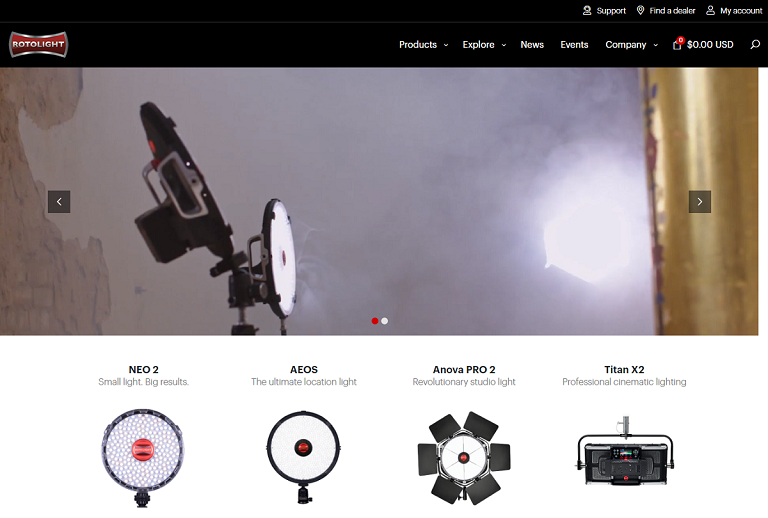
Task: Click the Support headset icon
Action: click(587, 10)
